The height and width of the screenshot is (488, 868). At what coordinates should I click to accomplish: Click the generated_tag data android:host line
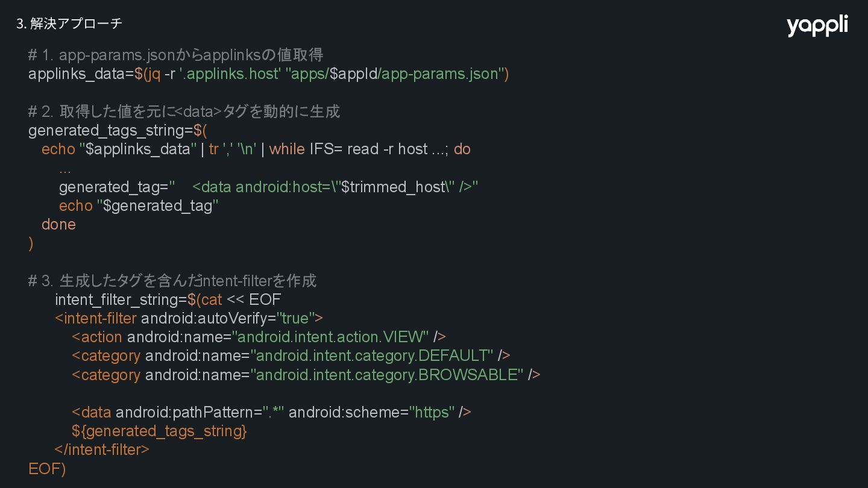point(269,187)
